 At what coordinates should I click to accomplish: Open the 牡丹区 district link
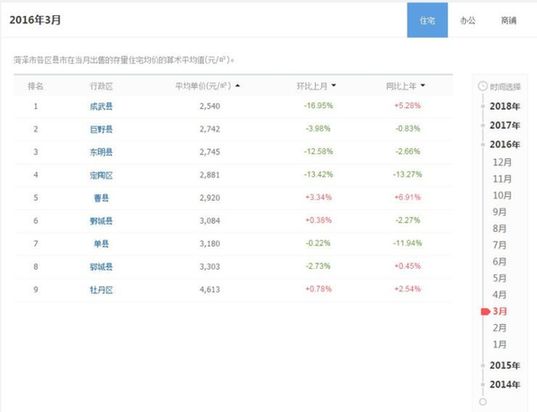pyautogui.click(x=101, y=290)
